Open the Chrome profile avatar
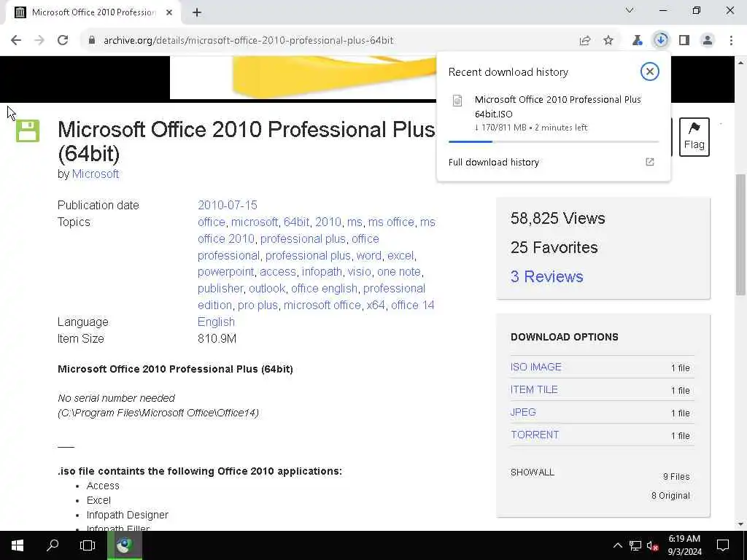The height and width of the screenshot is (560, 747). (708, 41)
